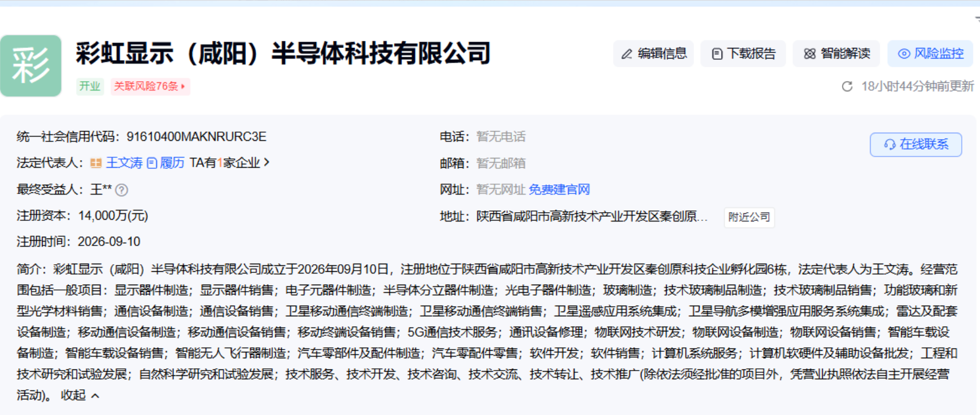Image resolution: width=980 pixels, height=415 pixels.
Task: Click the green 彩 company logo
Action: coord(30,65)
